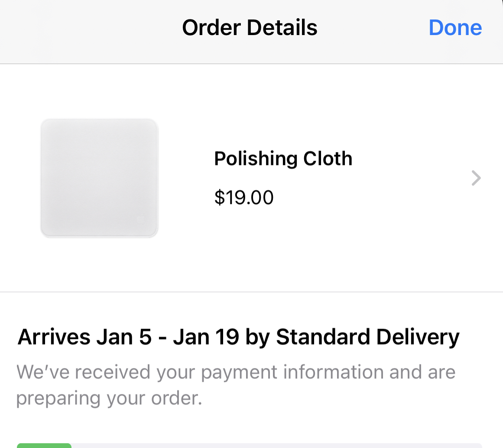Tap the 'preparing your order.' line
This screenshot has height=448, width=503.
pyautogui.click(x=109, y=398)
